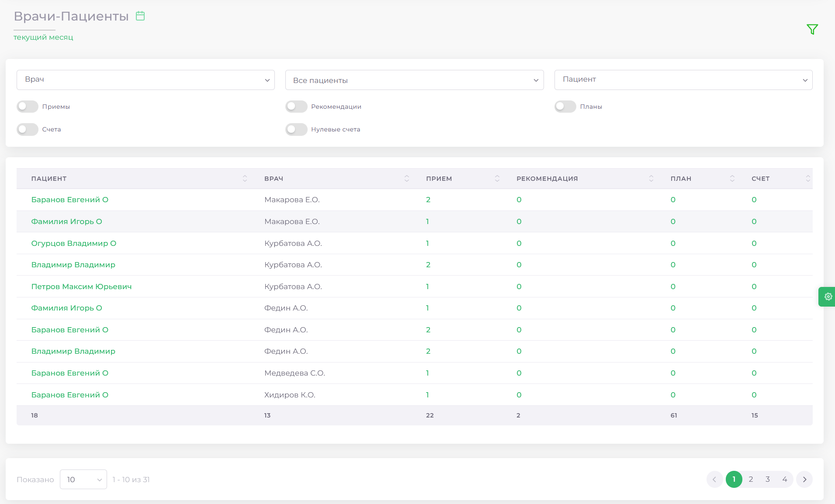Open the settings gear side tab
Viewport: 835px width, 504px height.
click(828, 297)
